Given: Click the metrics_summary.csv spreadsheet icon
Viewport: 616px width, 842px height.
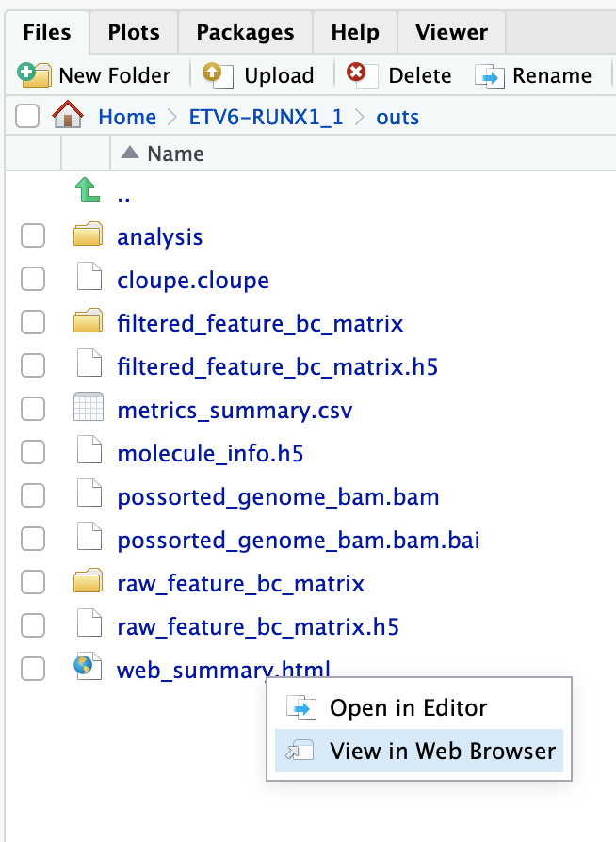Looking at the screenshot, I should (x=88, y=411).
